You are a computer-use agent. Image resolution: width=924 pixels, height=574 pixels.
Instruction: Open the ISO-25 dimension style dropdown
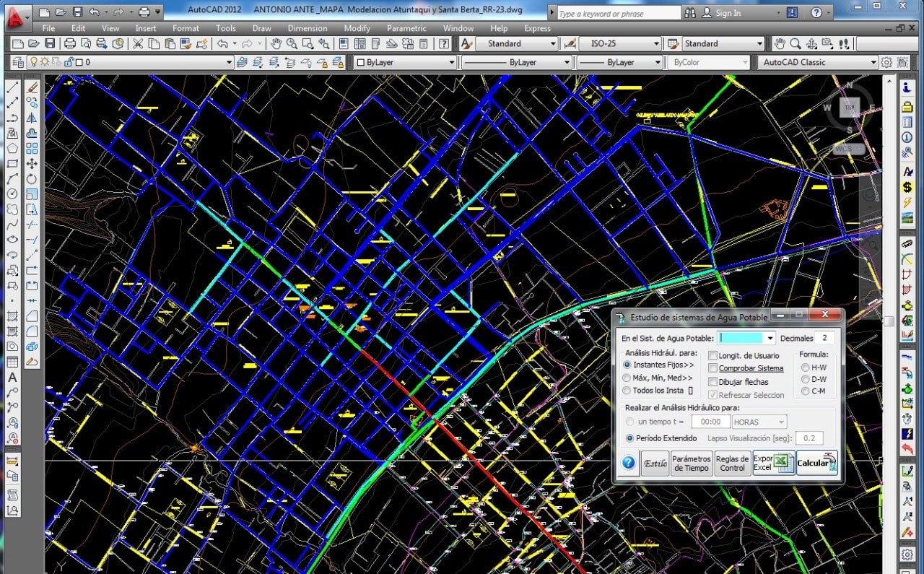click(656, 44)
